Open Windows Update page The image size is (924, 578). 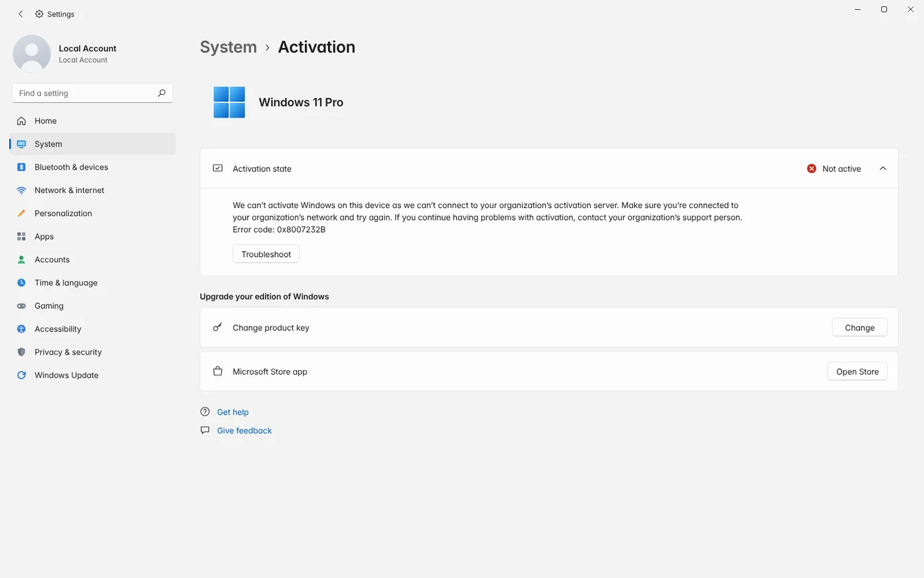[x=92, y=375]
